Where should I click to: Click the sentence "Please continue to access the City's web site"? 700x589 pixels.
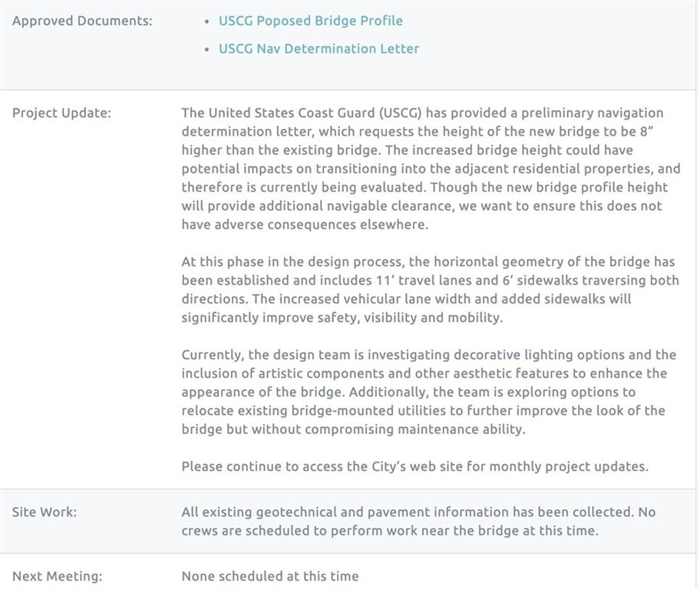(x=414, y=466)
